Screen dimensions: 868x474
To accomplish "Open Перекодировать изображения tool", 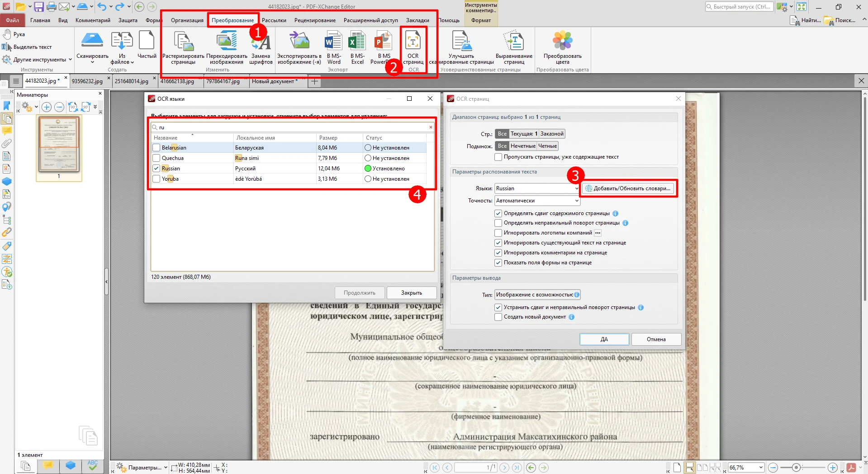I will tap(227, 47).
